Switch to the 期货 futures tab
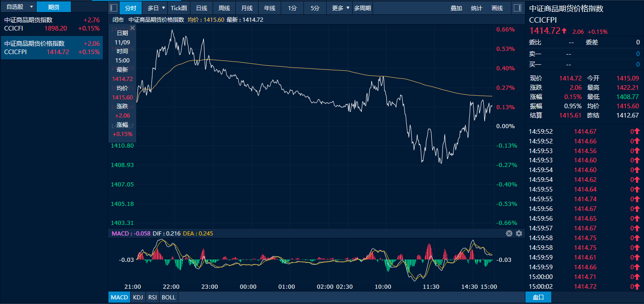 [x=54, y=7]
